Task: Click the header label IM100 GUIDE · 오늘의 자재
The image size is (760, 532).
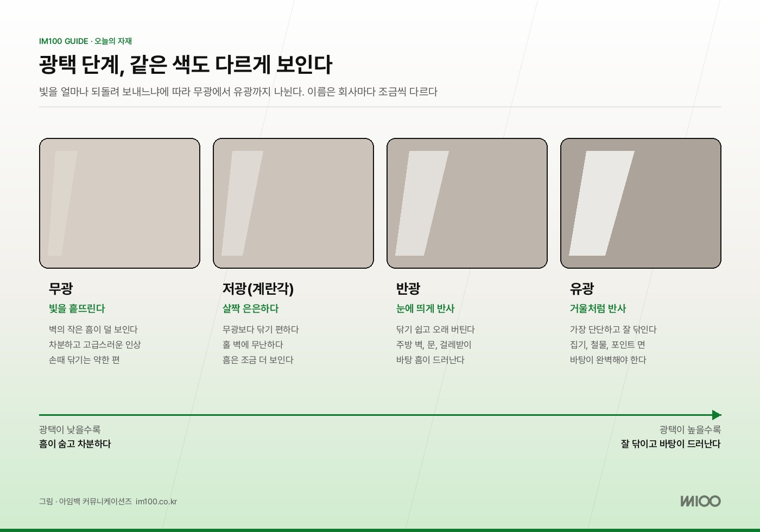Action: click(86, 41)
